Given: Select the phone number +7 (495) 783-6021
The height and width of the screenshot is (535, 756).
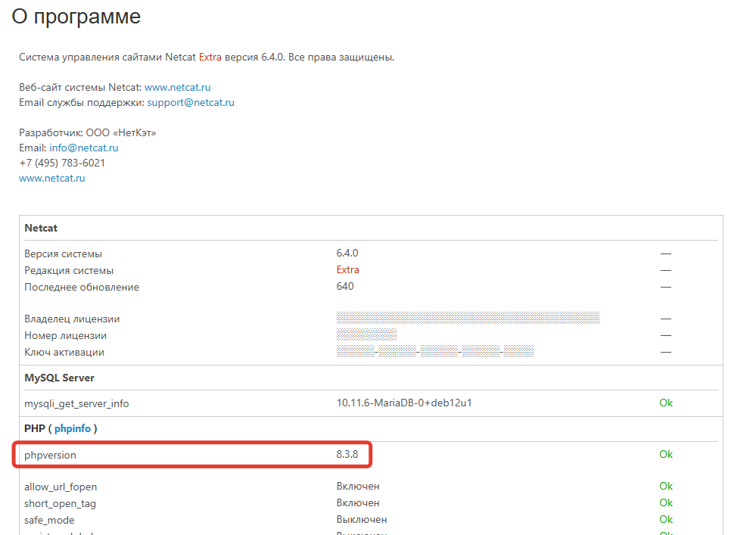Looking at the screenshot, I should (62, 163).
